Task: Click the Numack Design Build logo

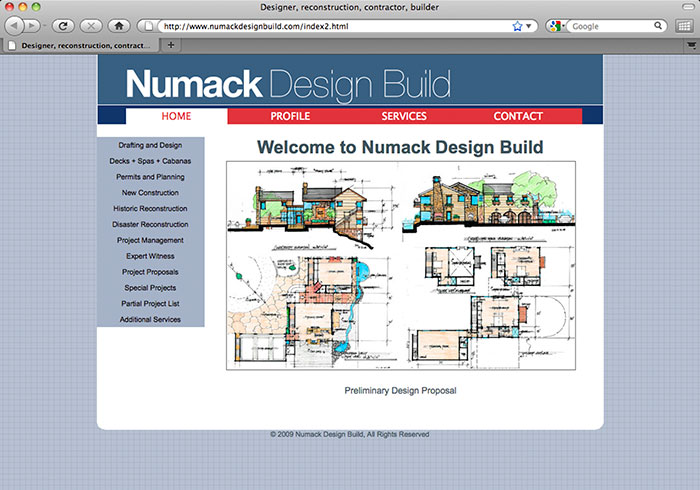Action: (288, 84)
